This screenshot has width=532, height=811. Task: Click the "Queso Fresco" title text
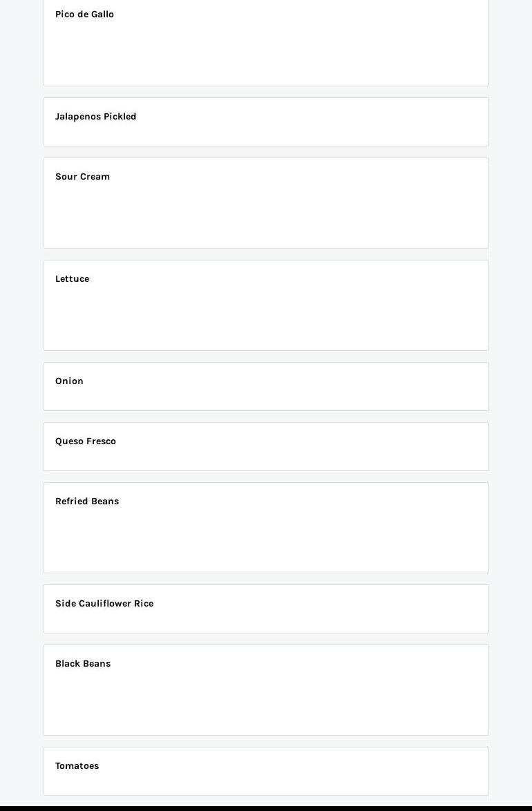pyautogui.click(x=86, y=441)
